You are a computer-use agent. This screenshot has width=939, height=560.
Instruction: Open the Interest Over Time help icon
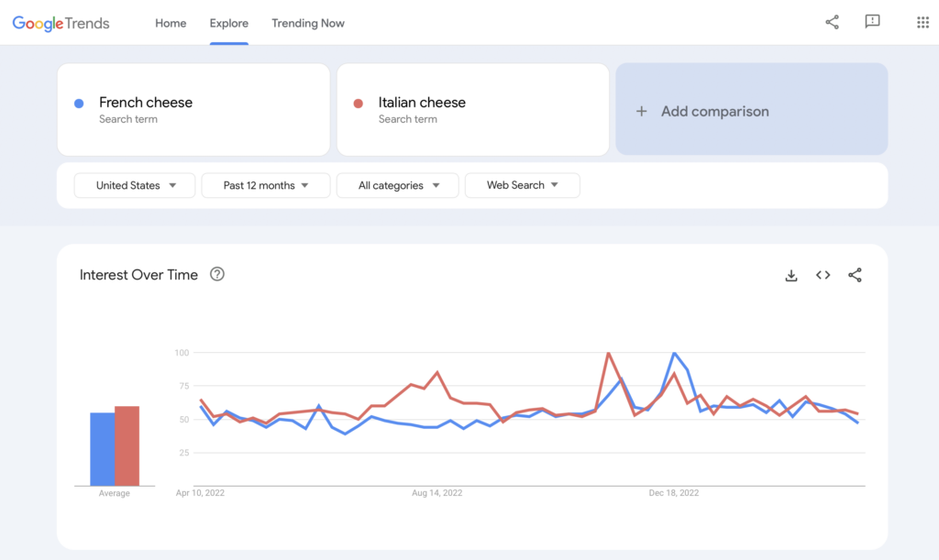click(217, 274)
